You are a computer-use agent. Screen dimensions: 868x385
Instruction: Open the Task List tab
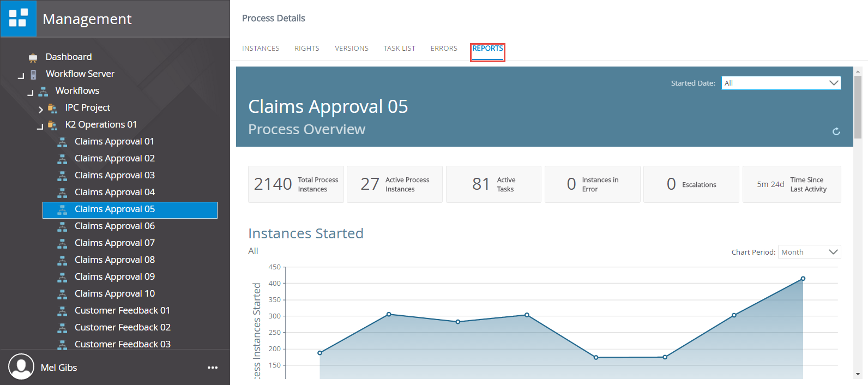click(x=399, y=49)
